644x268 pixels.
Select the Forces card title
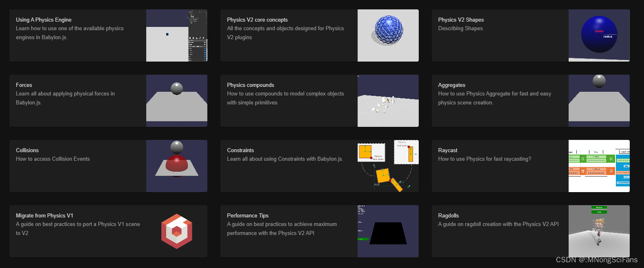[24, 85]
